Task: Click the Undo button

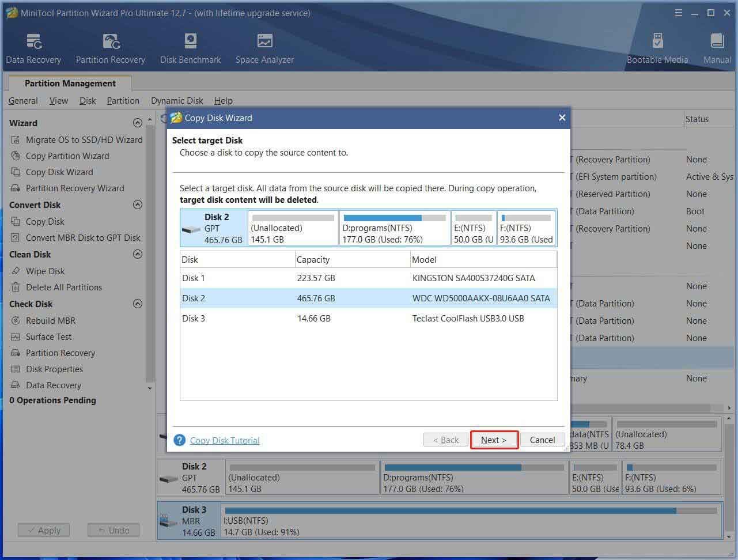Action: tap(113, 531)
